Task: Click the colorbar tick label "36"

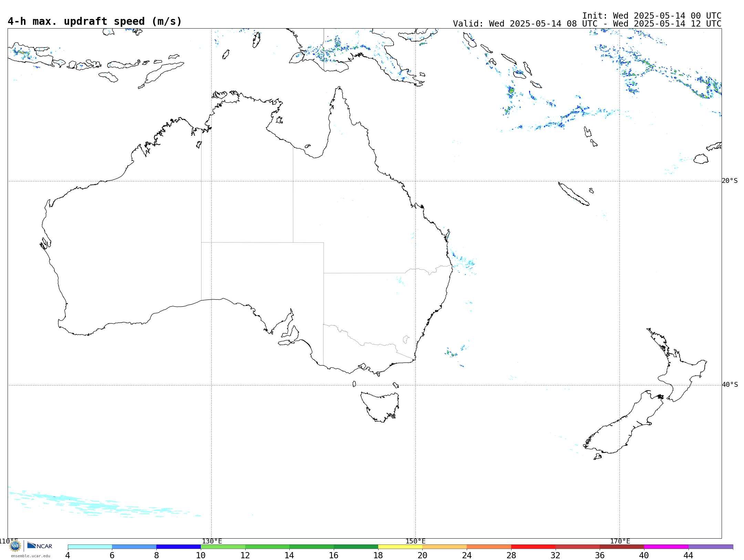Action: (x=600, y=555)
